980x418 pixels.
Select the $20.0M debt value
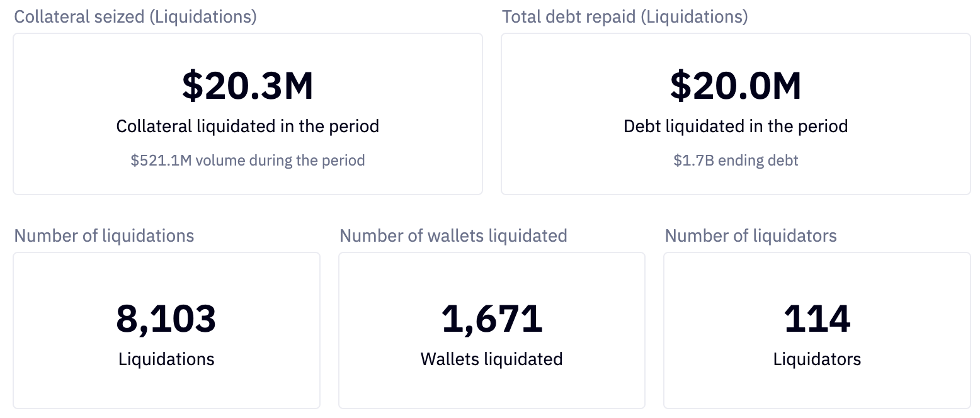point(736,86)
